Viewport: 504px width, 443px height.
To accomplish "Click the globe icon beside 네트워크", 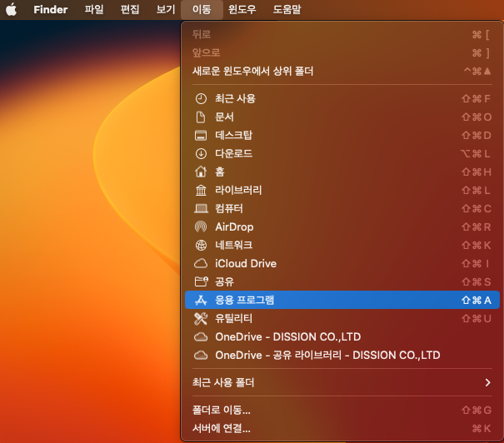I will click(x=201, y=245).
